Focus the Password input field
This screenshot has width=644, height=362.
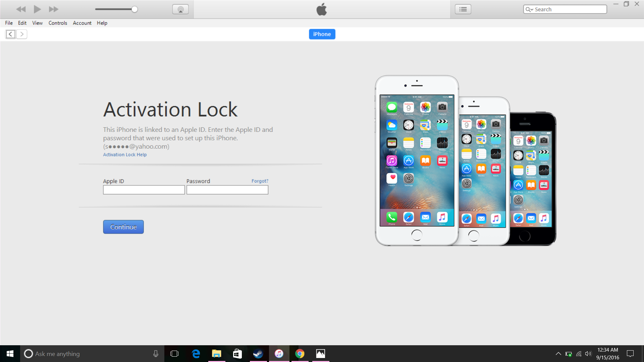click(227, 190)
